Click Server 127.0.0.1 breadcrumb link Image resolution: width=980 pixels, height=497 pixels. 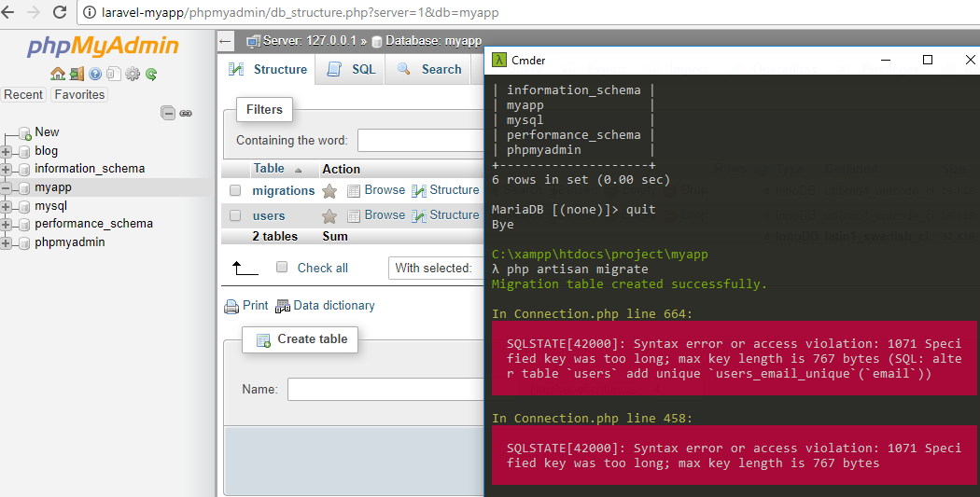click(x=310, y=41)
